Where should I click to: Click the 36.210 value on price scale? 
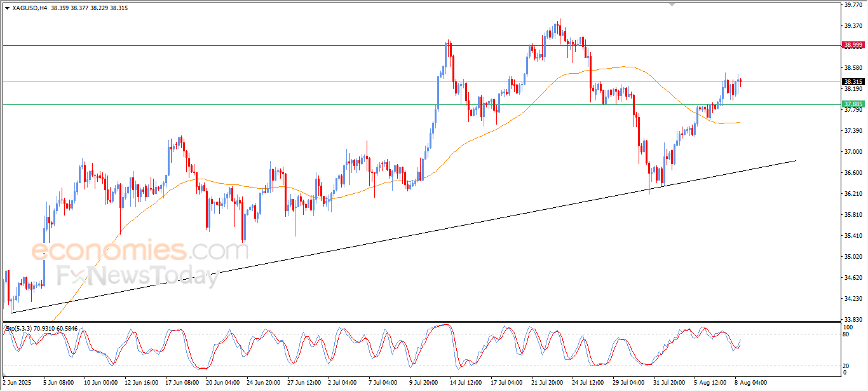click(x=853, y=193)
